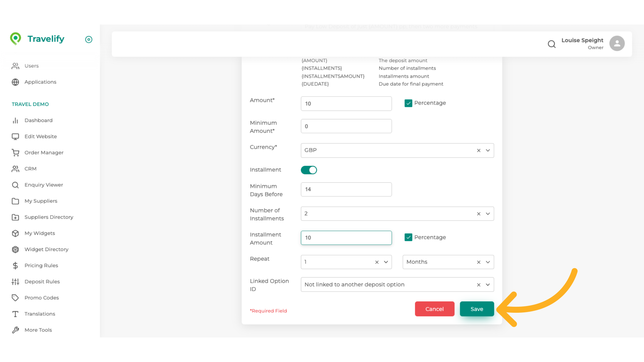
Task: Click the Save button
Action: tap(477, 309)
